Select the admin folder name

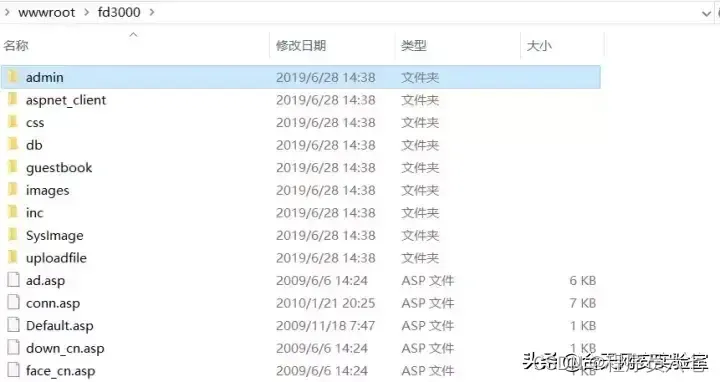(45, 77)
